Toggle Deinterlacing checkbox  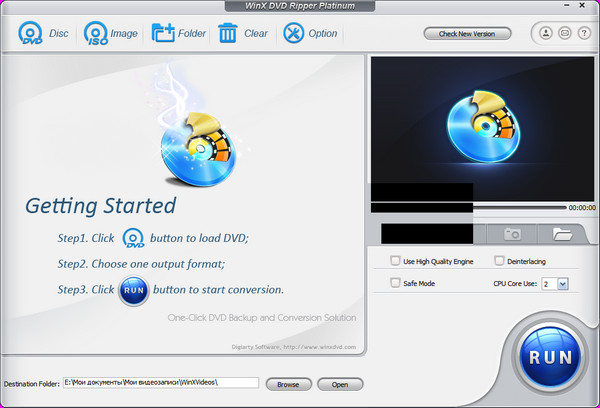click(x=499, y=261)
